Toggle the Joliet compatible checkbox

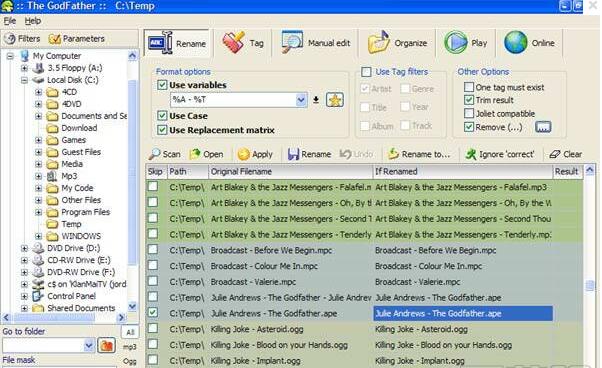468,113
